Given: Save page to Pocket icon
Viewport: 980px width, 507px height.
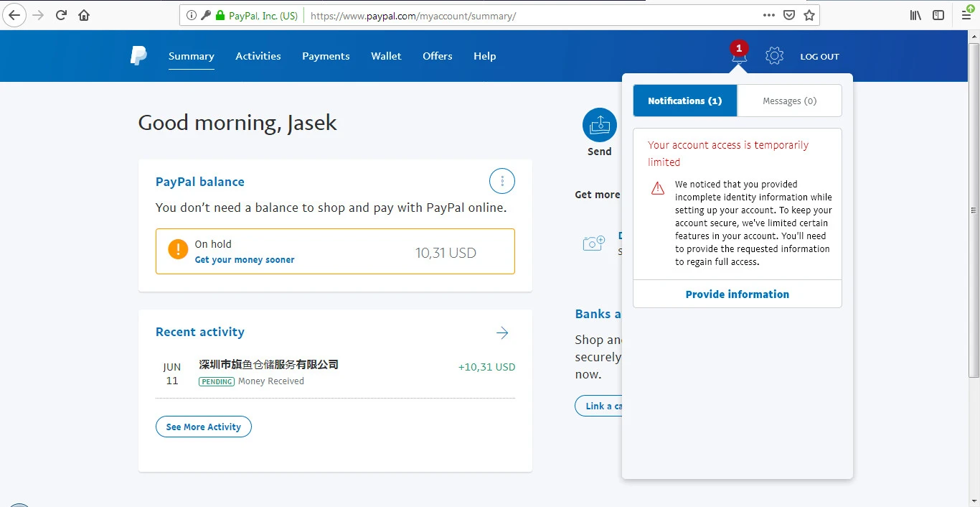Looking at the screenshot, I should pos(789,15).
